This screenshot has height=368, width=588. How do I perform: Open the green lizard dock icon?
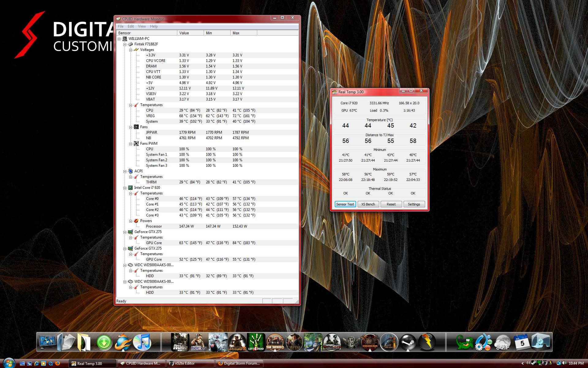[465, 342]
